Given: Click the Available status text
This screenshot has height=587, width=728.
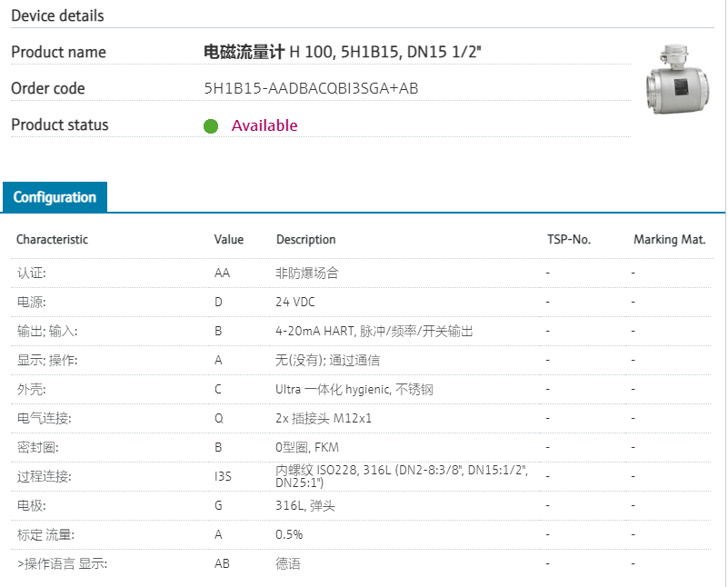Looking at the screenshot, I should click(264, 125).
